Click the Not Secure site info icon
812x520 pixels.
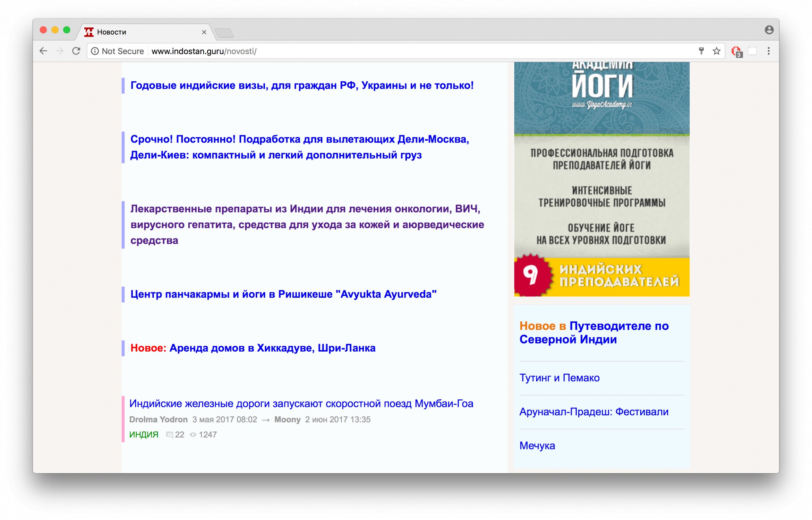(x=95, y=51)
